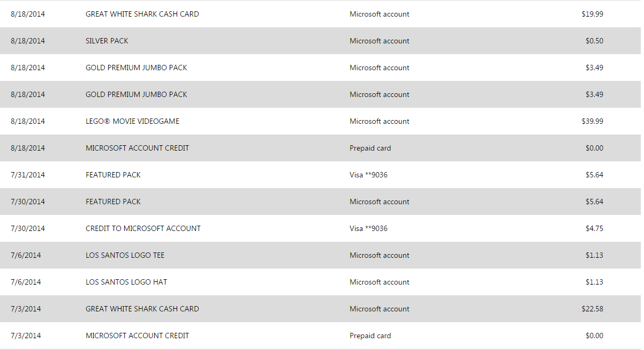Click GREAT WHITE SHARK CASH CARD dated 7/3/2014
Screen dimensions: 644x350
pyautogui.click(x=142, y=309)
